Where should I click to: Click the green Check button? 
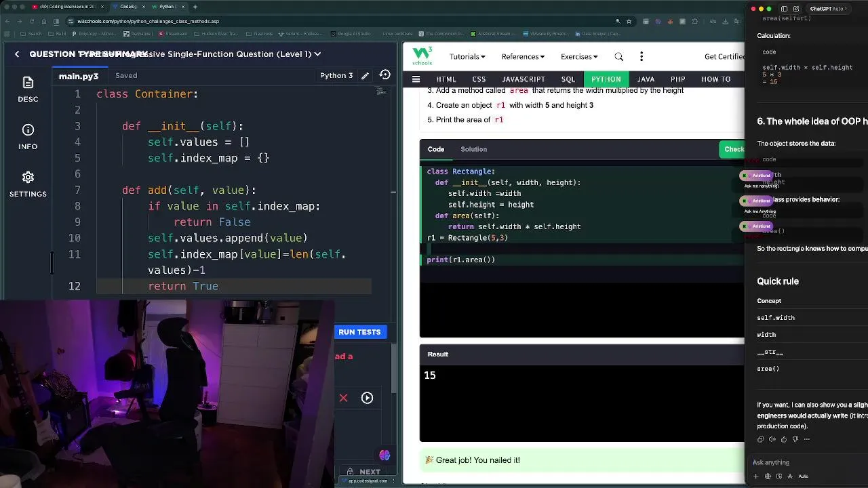point(732,149)
